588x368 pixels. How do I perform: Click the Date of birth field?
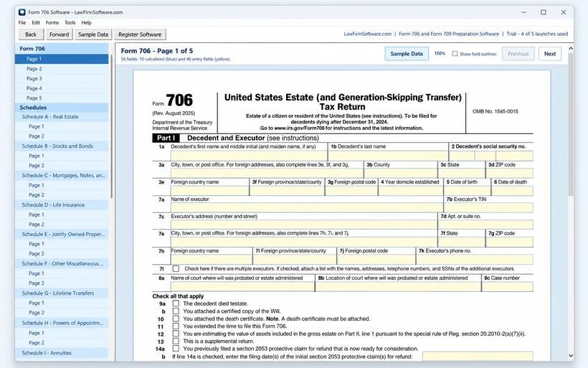coord(468,191)
